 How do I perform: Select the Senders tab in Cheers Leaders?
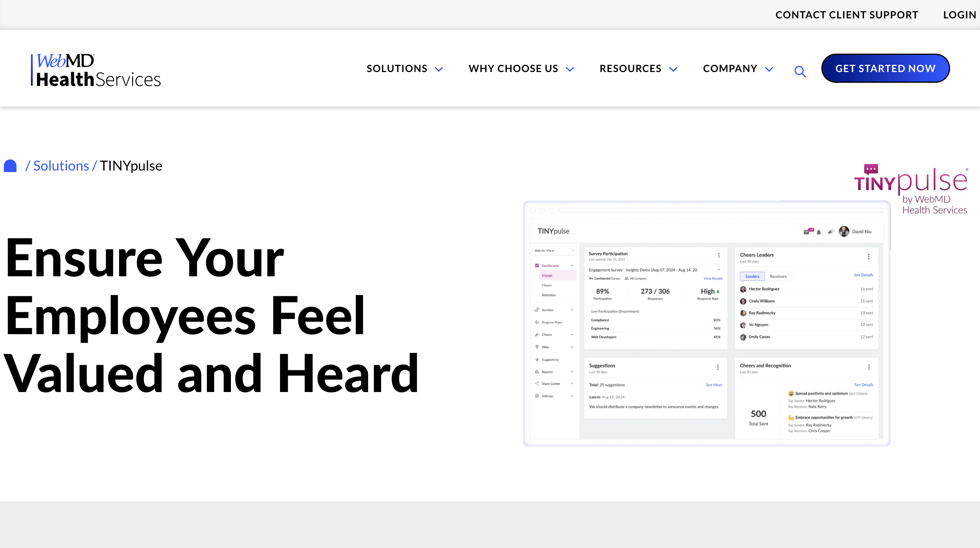point(752,276)
